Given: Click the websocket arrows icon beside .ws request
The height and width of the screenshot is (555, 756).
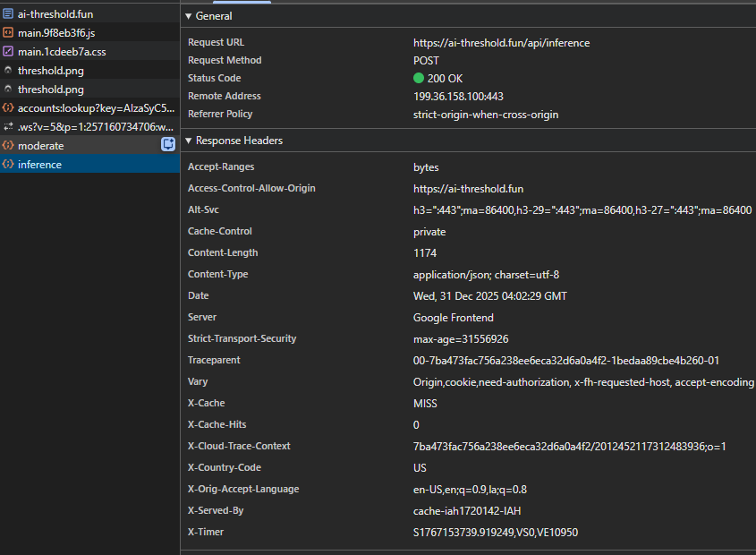Looking at the screenshot, I should pos(8,126).
